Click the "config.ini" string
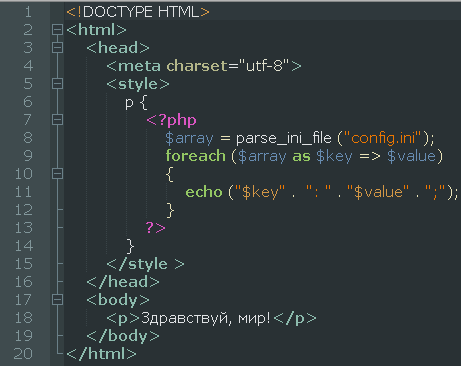This screenshot has height=366, width=461. pos(383,138)
